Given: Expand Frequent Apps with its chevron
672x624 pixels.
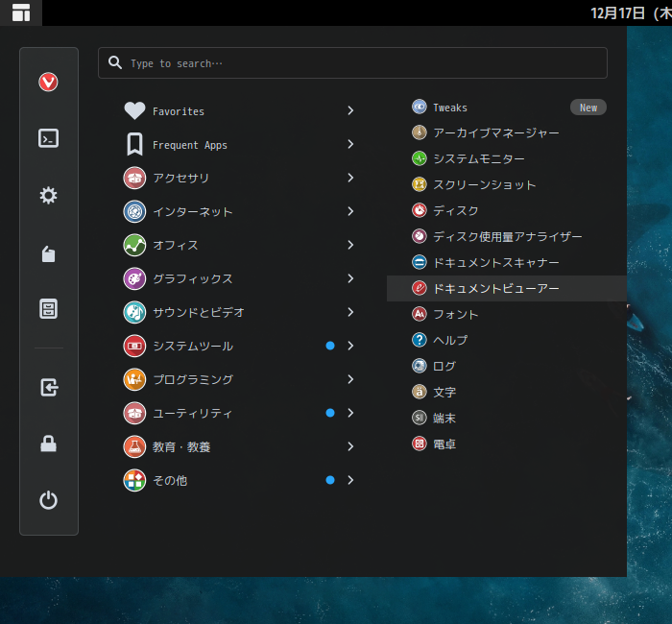Looking at the screenshot, I should point(350,144).
